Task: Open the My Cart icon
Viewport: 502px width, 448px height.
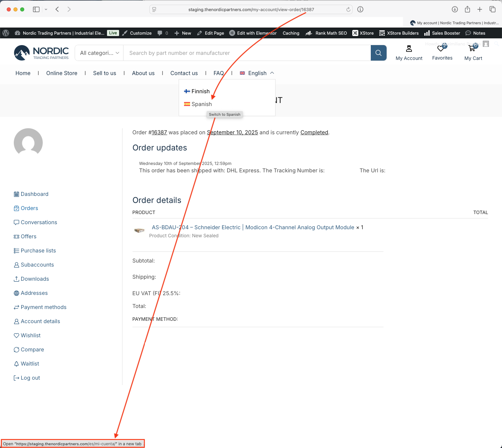Action: (472, 48)
